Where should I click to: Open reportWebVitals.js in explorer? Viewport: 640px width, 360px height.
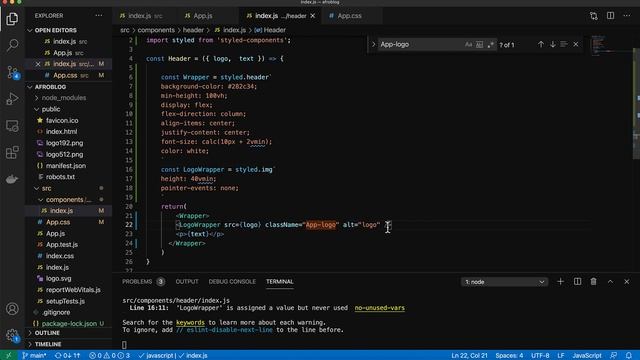pos(73,290)
